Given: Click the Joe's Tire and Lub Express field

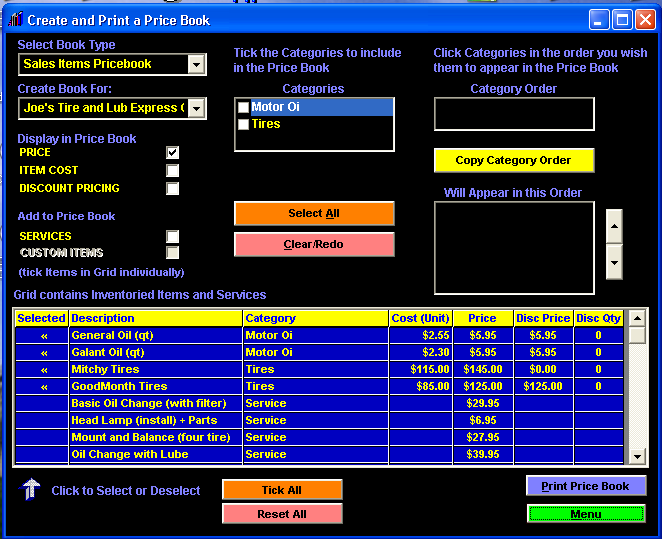Looking at the screenshot, I should (x=112, y=108).
